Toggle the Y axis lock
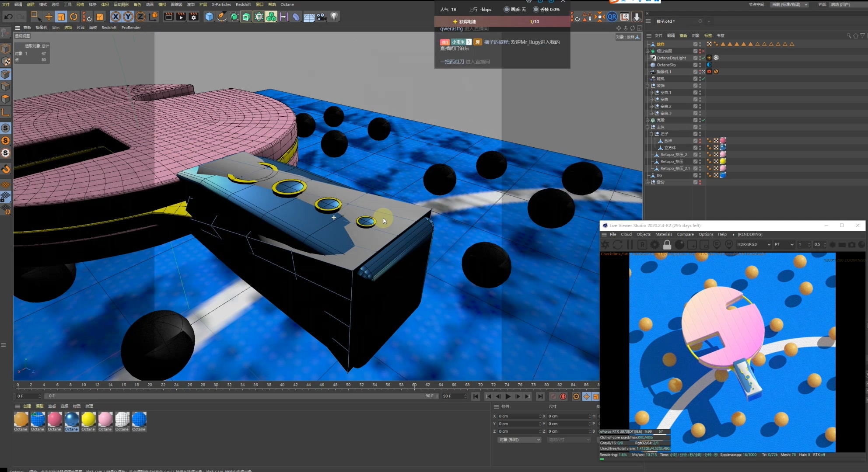Viewport: 868px width, 472px height. click(128, 17)
